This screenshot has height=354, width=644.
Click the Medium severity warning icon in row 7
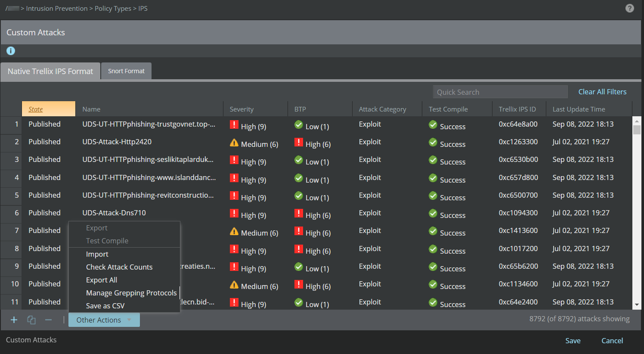[x=234, y=231]
